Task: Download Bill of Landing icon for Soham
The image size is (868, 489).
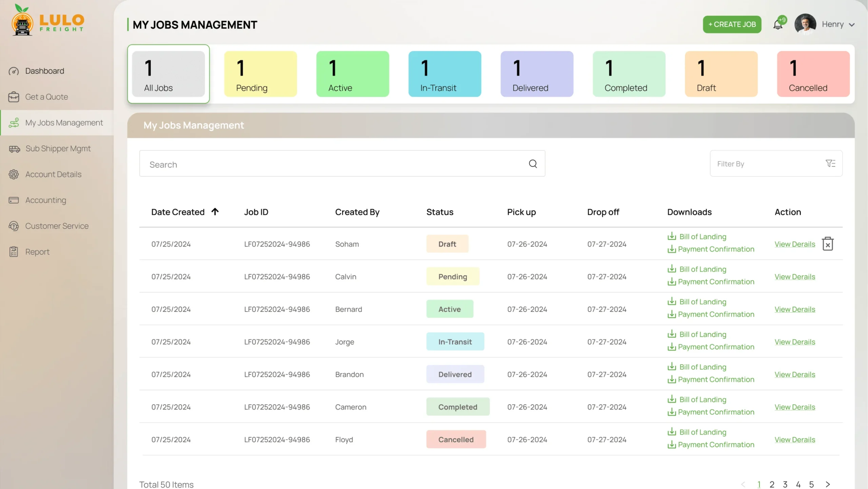Action: point(672,236)
